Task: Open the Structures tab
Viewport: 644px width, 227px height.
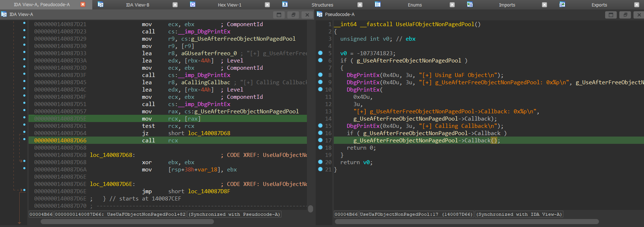Action: tap(322, 5)
